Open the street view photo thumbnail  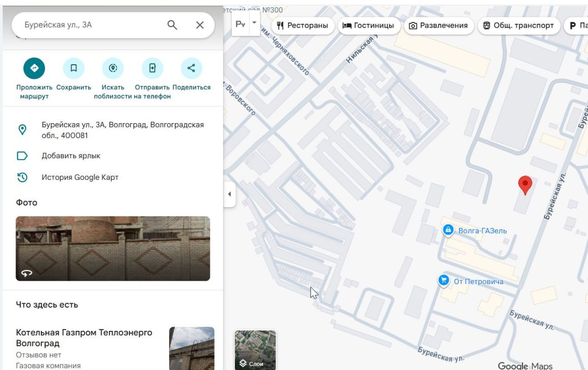(113, 249)
